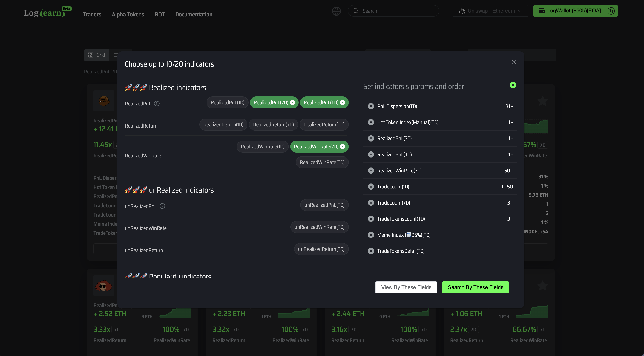Open the Documentation page
Viewport: 644px width, 356px height.
pos(194,15)
